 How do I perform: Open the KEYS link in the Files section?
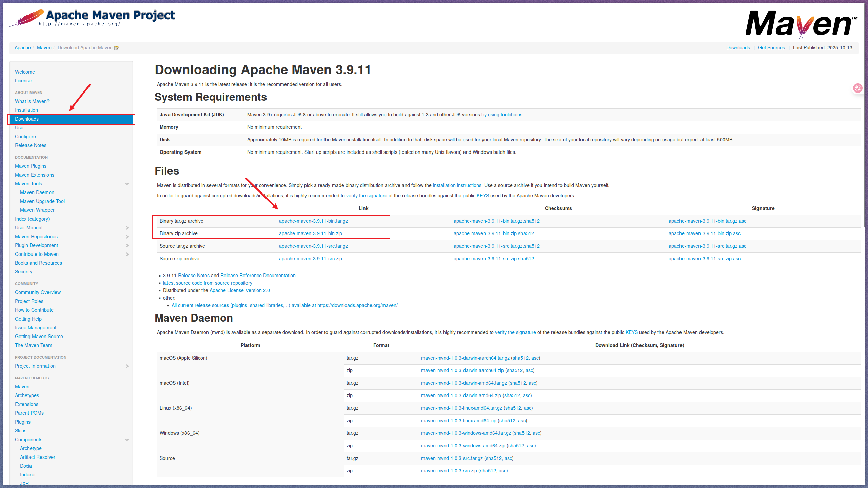(482, 196)
